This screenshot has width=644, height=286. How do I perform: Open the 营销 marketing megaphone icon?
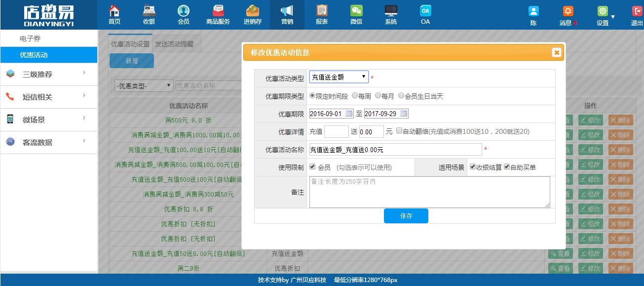[287, 10]
